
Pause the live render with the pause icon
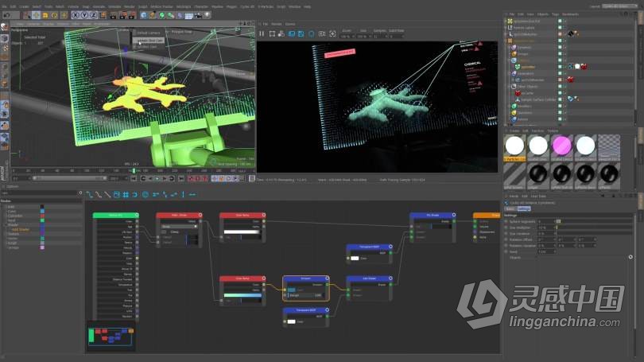tap(262, 33)
